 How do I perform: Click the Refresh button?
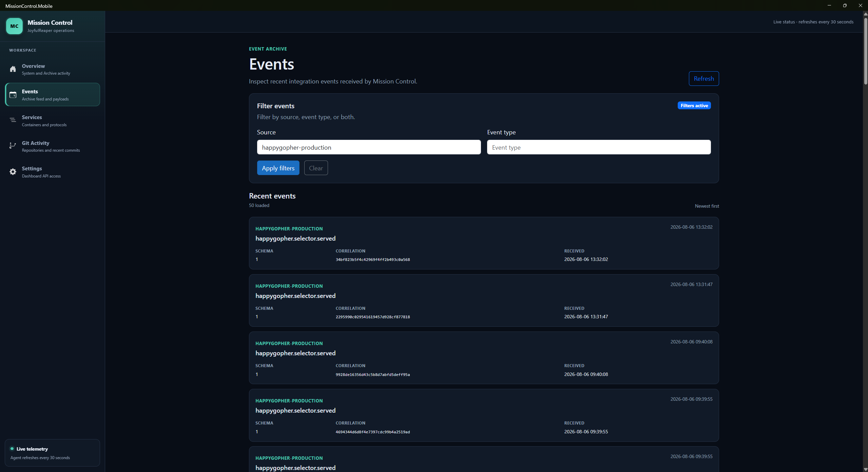(x=703, y=79)
